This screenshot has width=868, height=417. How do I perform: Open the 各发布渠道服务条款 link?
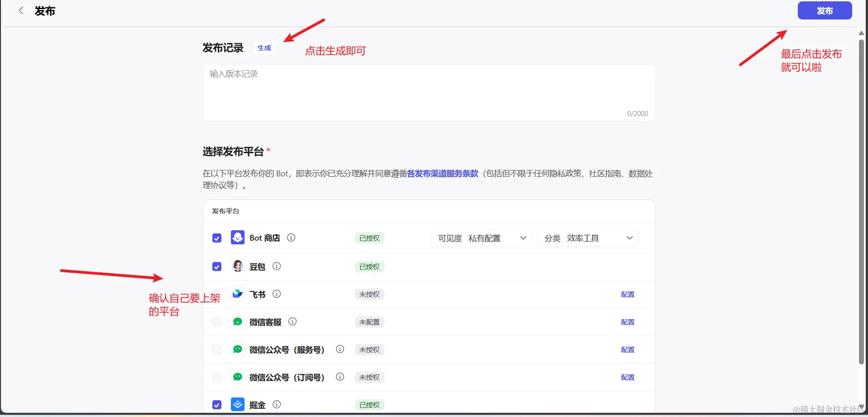pos(442,174)
